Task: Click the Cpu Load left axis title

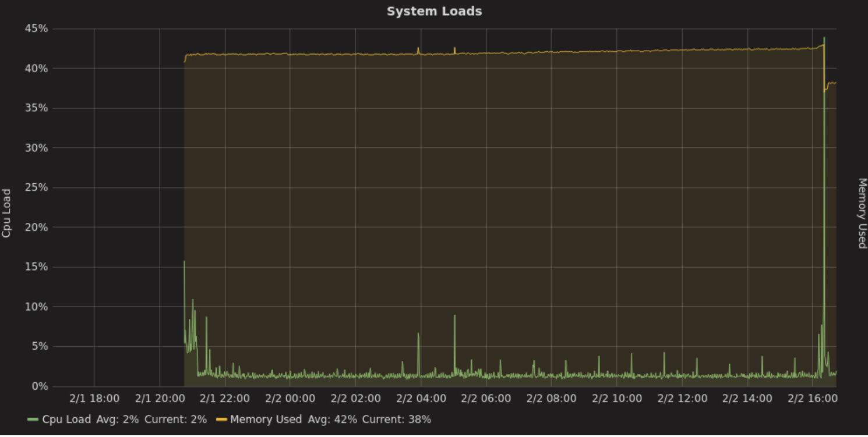Action: pos(7,212)
